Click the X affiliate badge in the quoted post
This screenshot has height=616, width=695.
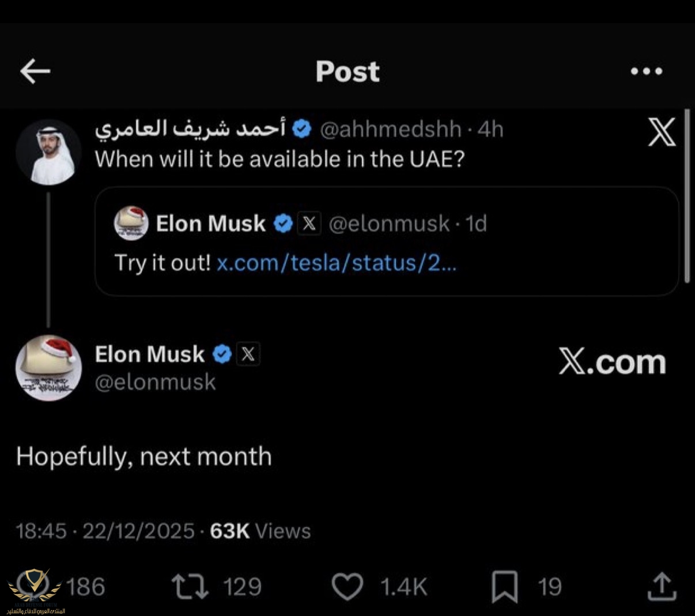[x=309, y=223]
